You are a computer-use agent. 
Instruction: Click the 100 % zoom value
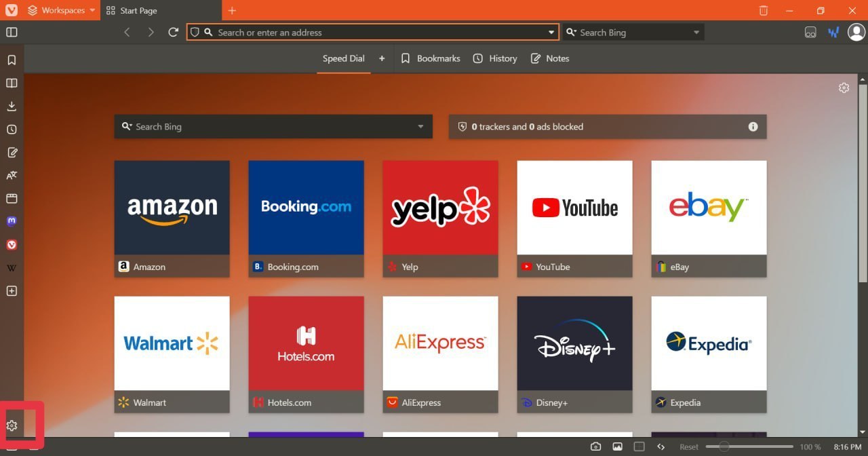(x=810, y=447)
